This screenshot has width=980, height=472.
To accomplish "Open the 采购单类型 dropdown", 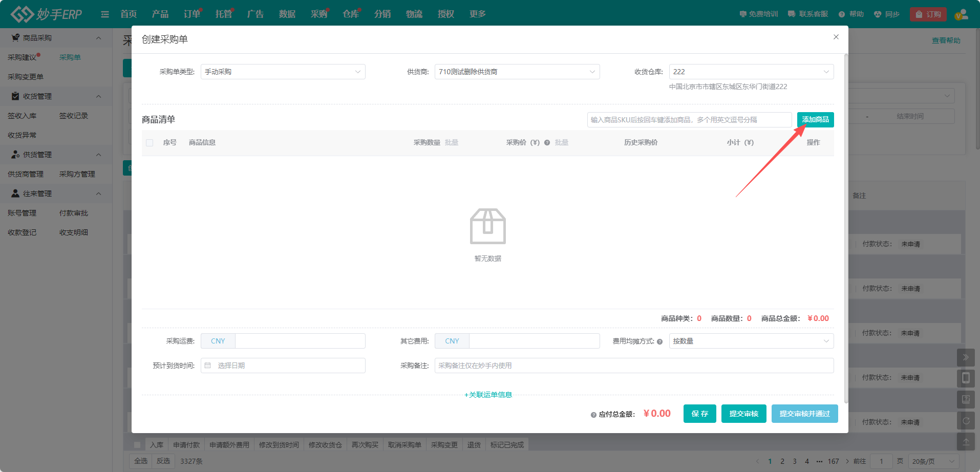I will 283,72.
